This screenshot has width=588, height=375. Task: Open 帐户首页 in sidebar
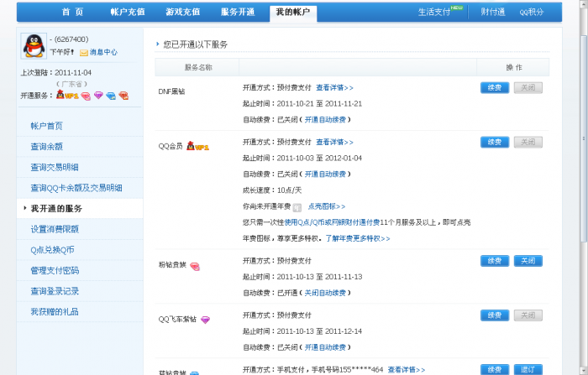point(46,126)
